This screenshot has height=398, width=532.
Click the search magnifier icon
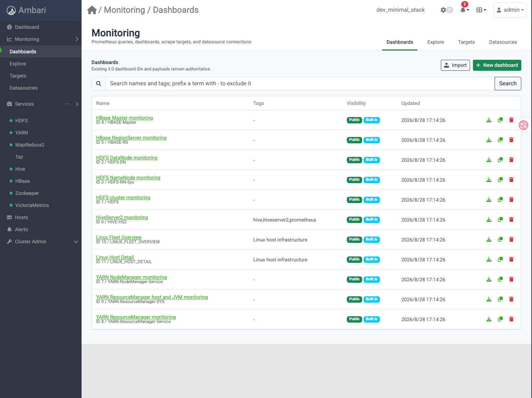click(99, 84)
